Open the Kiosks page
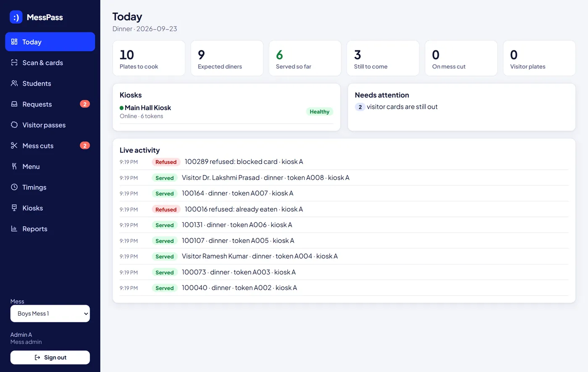This screenshot has height=372, width=588. tap(50, 208)
